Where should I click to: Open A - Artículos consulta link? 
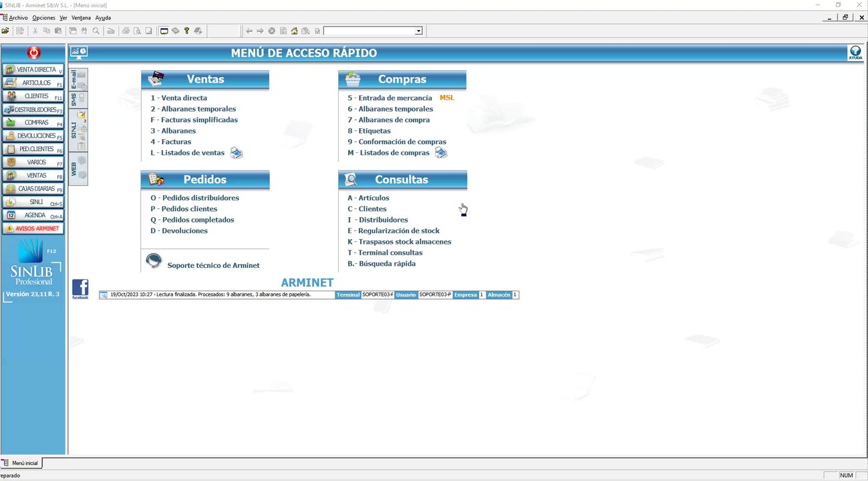click(x=368, y=198)
